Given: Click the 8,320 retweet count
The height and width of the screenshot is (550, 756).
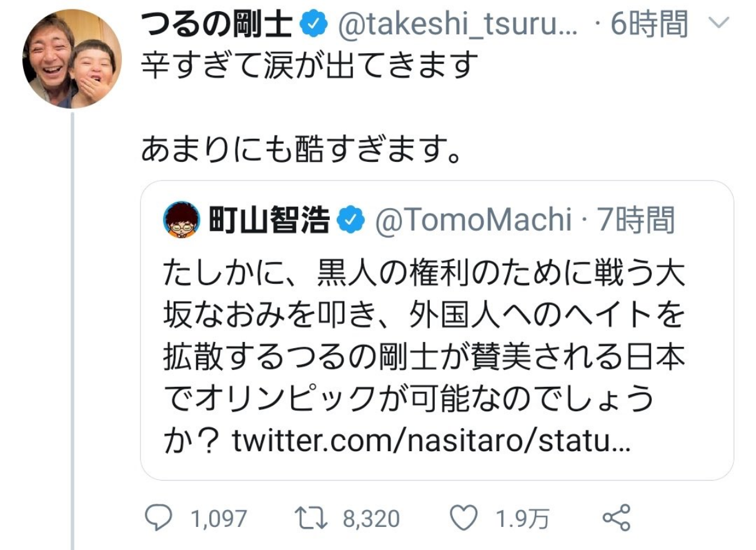Looking at the screenshot, I should tap(371, 518).
